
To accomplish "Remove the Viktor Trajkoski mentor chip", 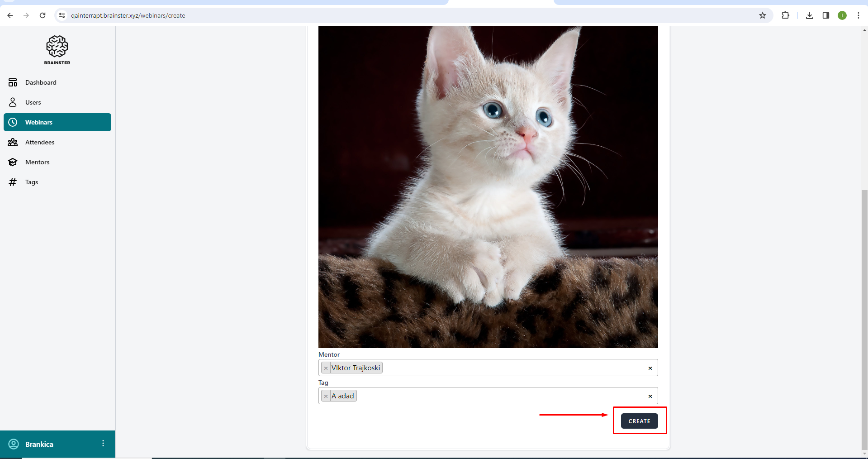I will click(x=326, y=368).
